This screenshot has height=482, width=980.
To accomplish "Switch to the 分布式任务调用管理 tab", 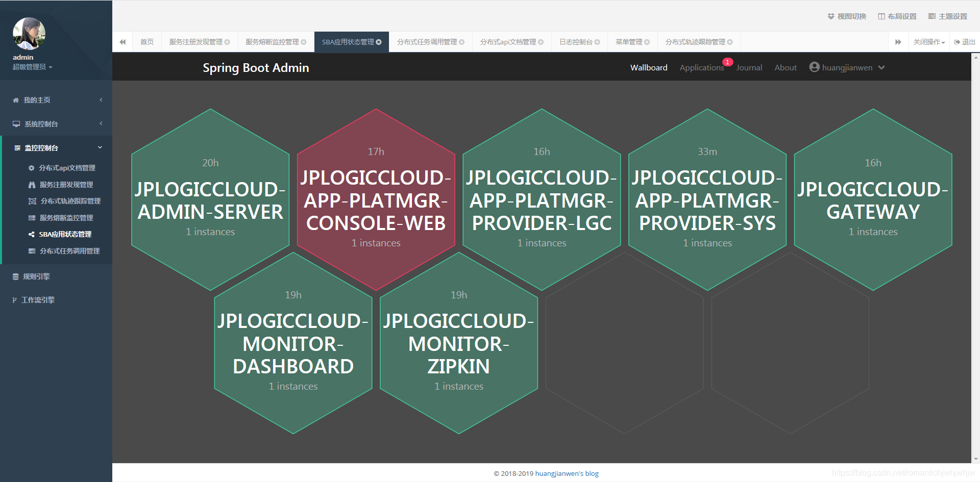I will point(427,42).
